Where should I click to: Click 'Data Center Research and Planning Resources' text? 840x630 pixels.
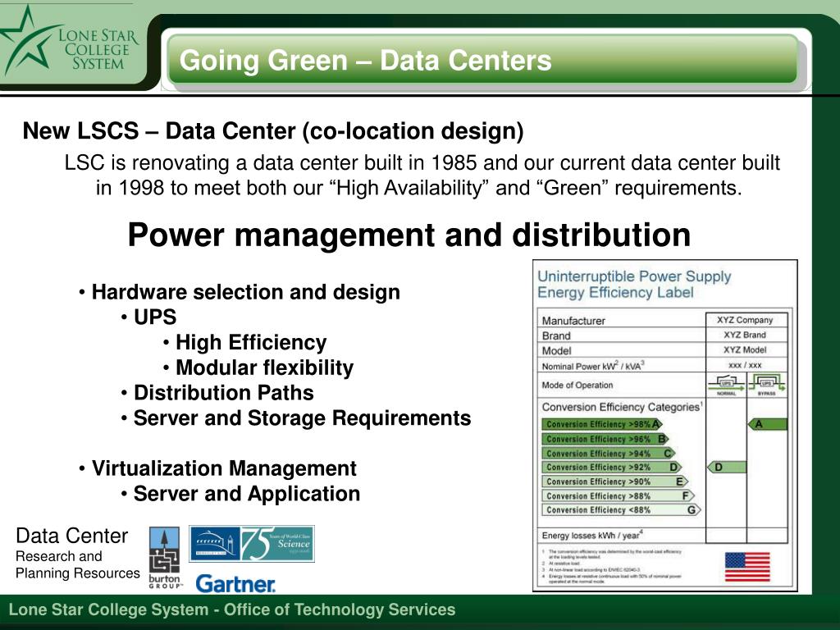pyautogui.click(x=78, y=554)
